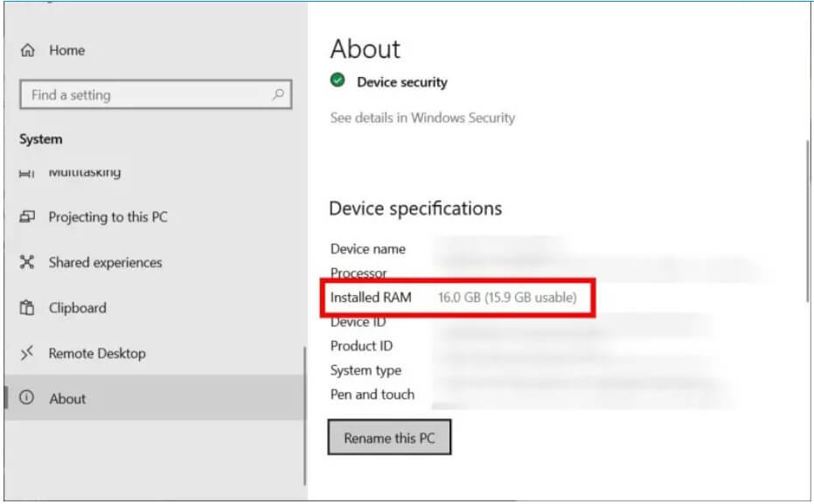Click the About page's vertical scrollbar
Screen dimensions: 814x504
coord(806,218)
